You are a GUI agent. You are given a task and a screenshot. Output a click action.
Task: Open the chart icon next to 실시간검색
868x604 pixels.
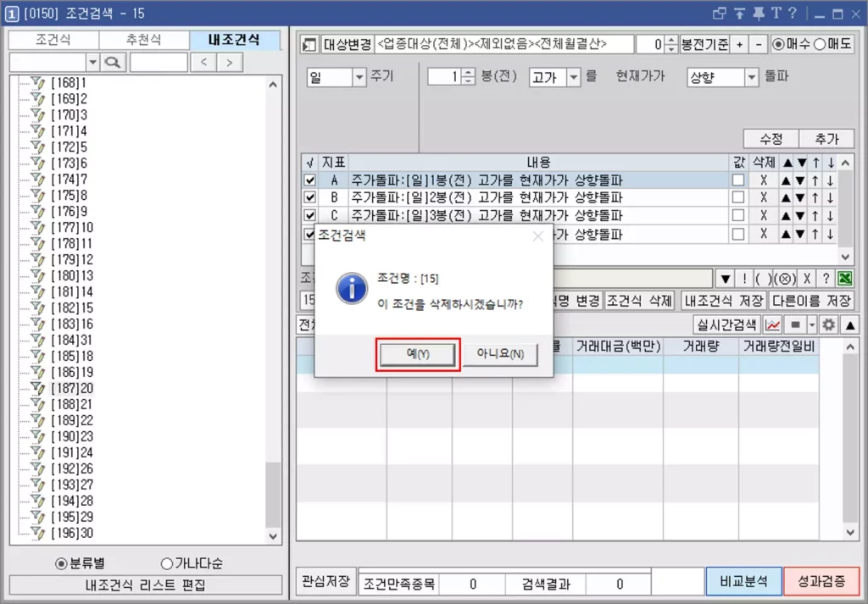pos(773,324)
